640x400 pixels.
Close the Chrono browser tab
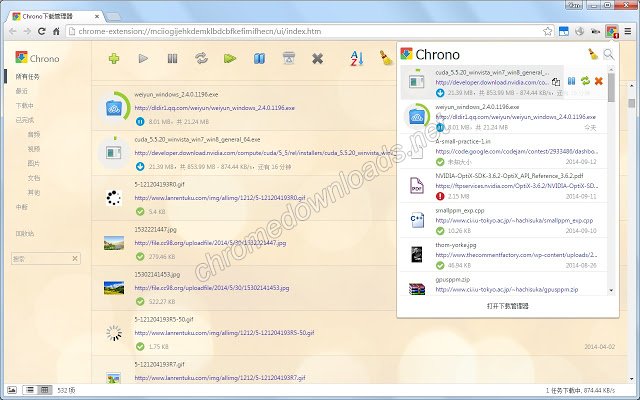(x=97, y=16)
